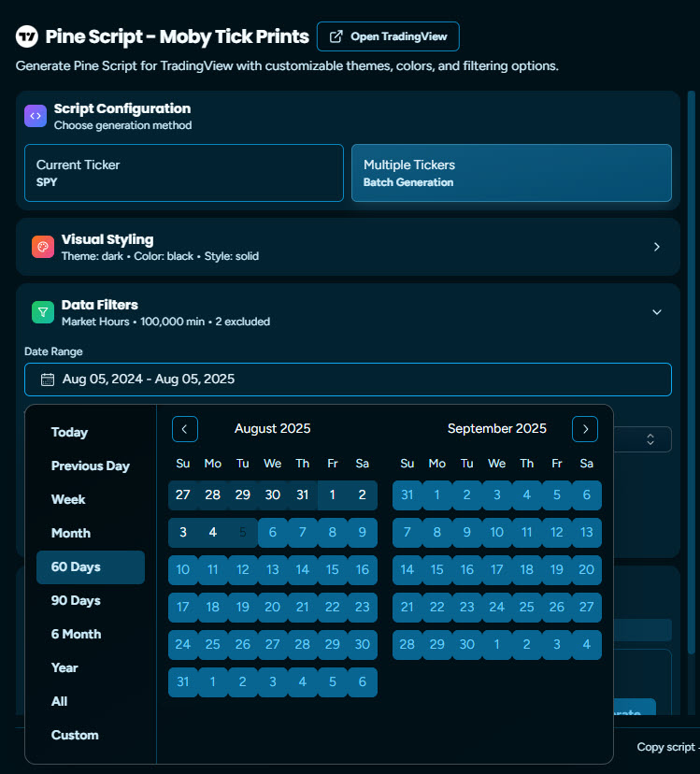Select July 27 in August calendar
Image resolution: width=700 pixels, height=774 pixels.
coord(182,495)
